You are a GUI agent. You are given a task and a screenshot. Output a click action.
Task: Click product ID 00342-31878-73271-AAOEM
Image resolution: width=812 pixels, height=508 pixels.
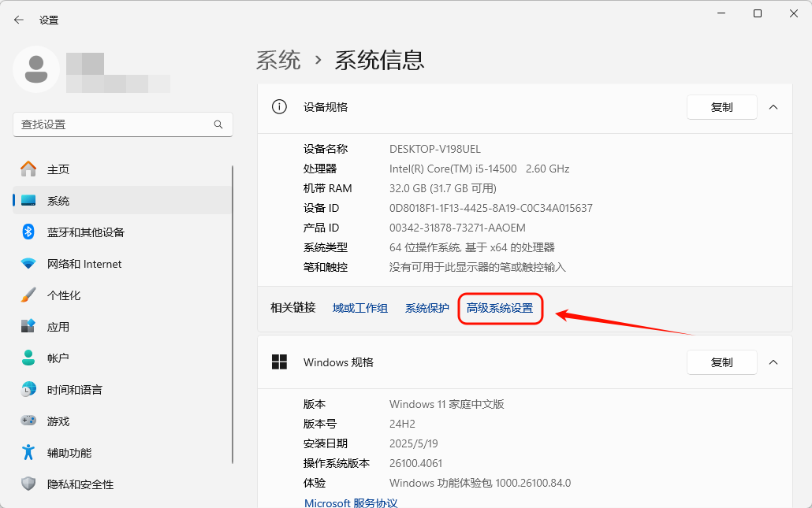(457, 228)
